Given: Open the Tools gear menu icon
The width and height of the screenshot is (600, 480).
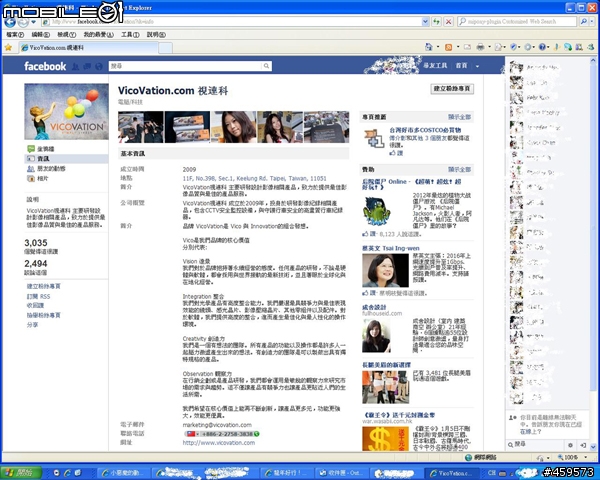Looking at the screenshot, I should pos(528,47).
